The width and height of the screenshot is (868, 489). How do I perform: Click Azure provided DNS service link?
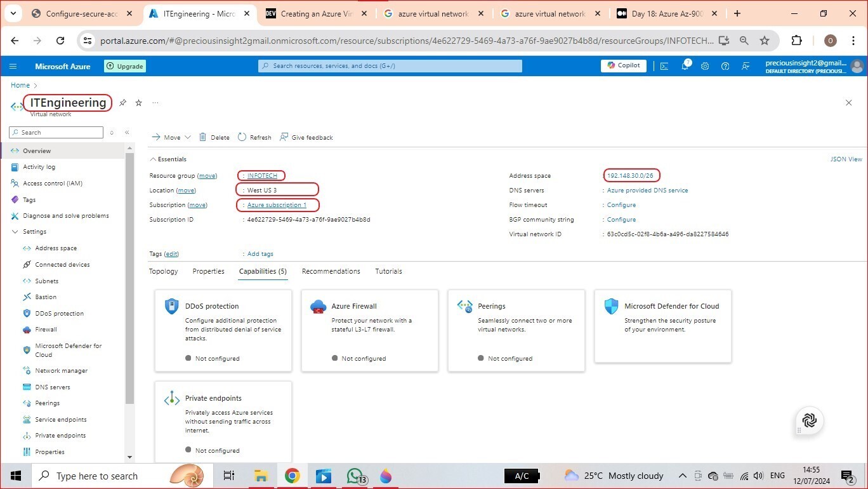point(648,191)
